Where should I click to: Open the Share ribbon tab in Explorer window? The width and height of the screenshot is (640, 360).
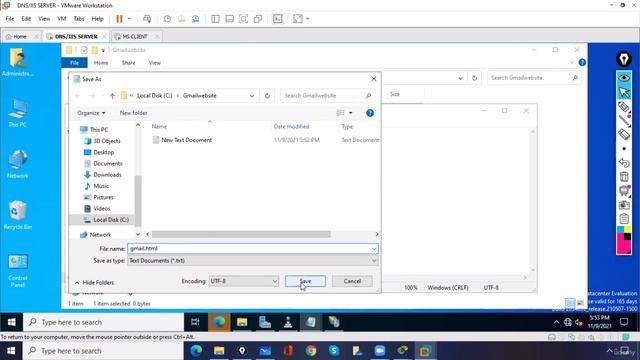[128, 63]
